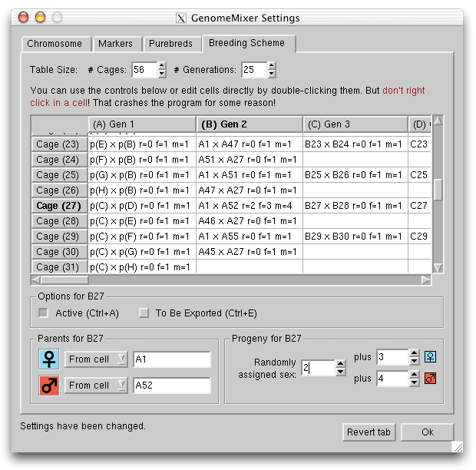Decrease the number of Generations

click(272, 74)
